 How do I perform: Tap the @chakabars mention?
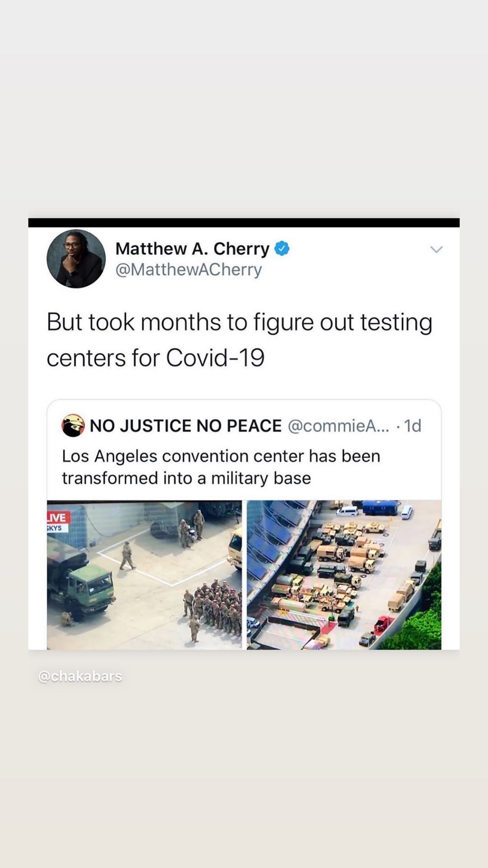80,676
